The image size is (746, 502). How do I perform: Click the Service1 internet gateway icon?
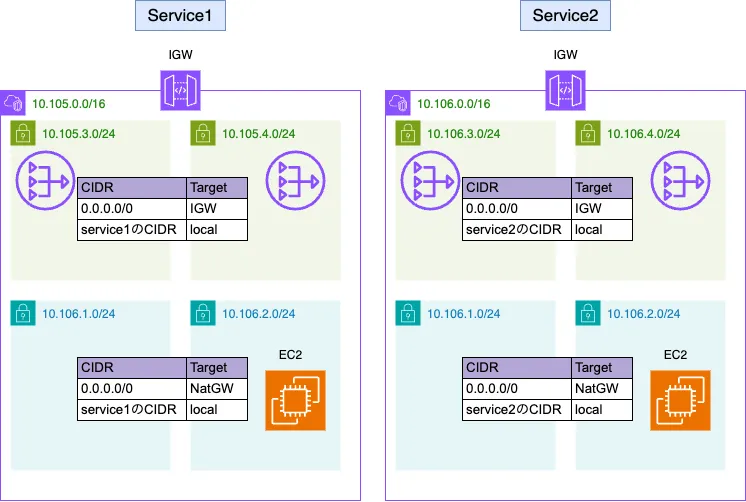pyautogui.click(x=180, y=90)
